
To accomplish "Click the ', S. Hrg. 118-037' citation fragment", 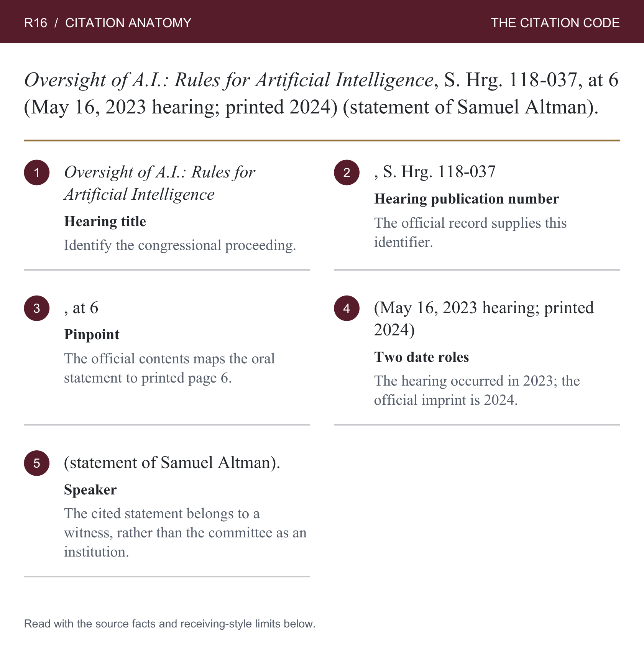I will (x=435, y=172).
